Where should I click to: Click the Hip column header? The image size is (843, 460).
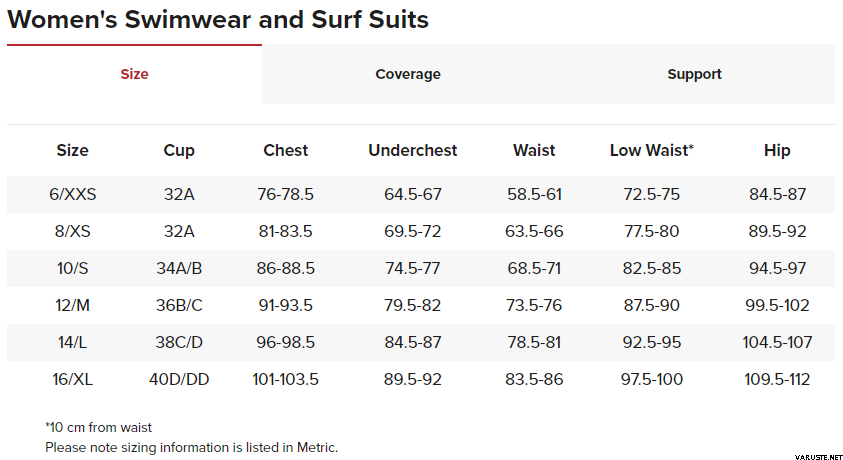point(777,151)
